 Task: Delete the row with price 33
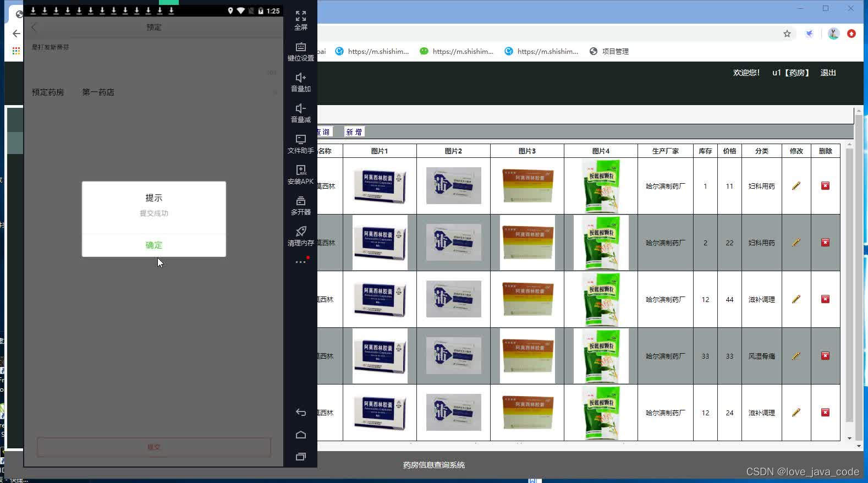click(825, 356)
